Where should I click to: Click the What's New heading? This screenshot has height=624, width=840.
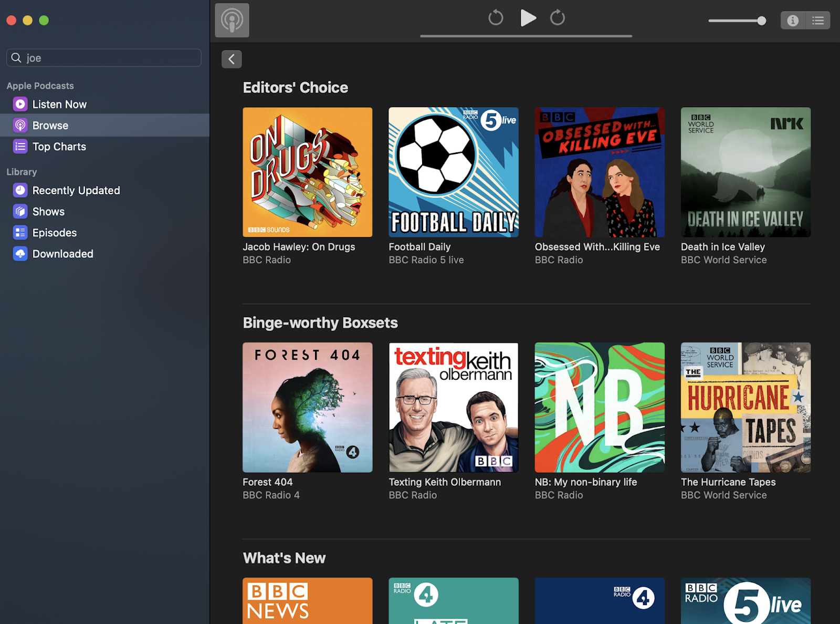pyautogui.click(x=284, y=558)
